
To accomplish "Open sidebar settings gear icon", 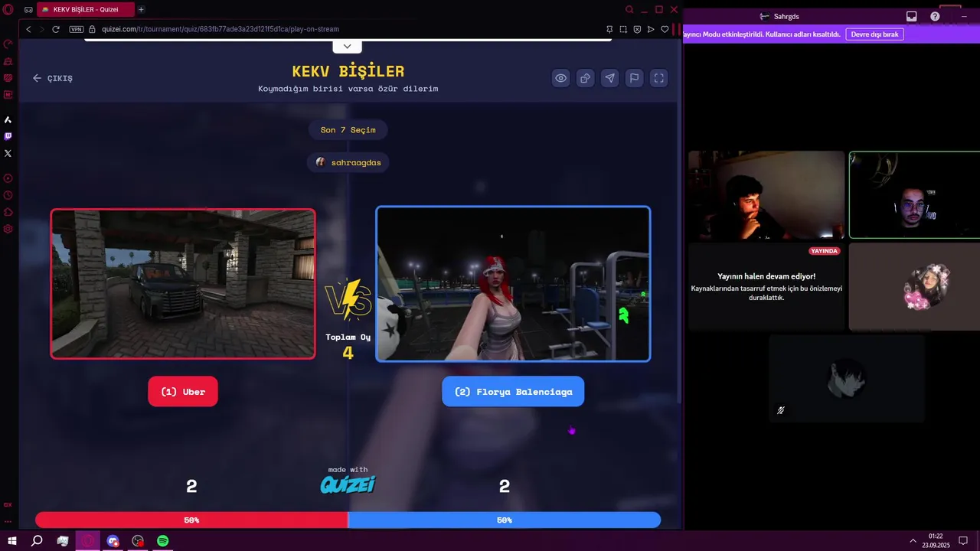I will pyautogui.click(x=8, y=229).
